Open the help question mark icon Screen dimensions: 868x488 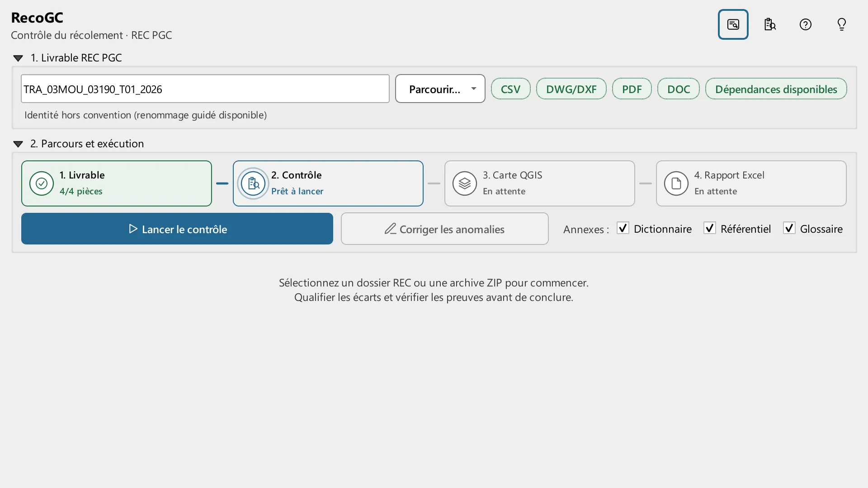806,24
